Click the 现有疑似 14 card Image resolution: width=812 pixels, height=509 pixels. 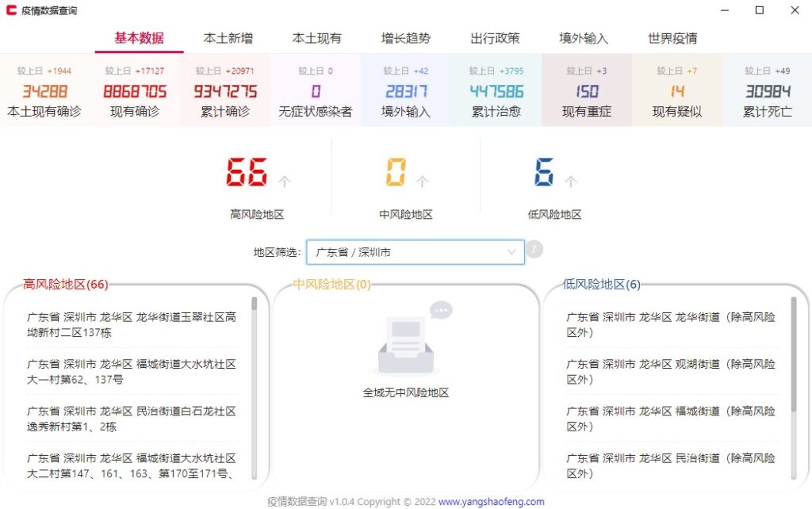tap(677, 90)
